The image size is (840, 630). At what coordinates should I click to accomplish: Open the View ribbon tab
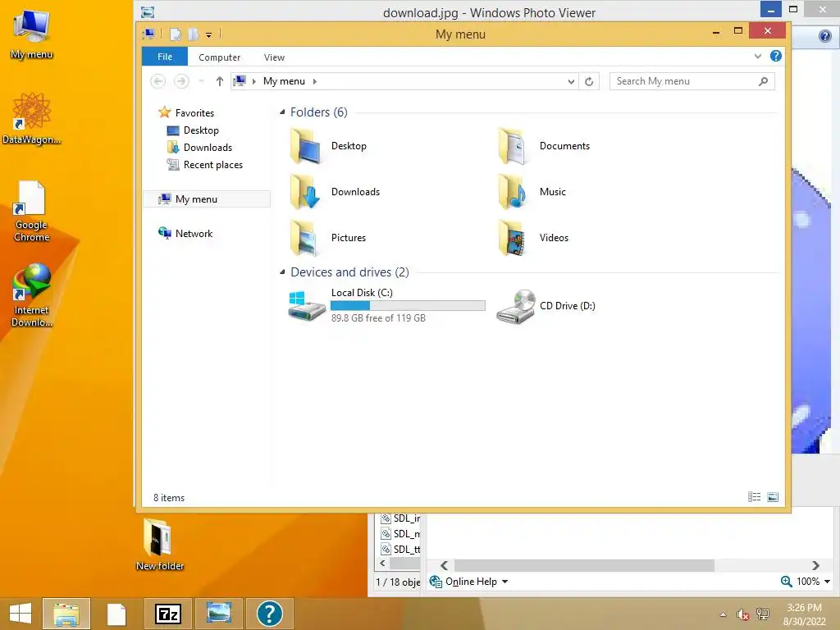pyautogui.click(x=274, y=57)
